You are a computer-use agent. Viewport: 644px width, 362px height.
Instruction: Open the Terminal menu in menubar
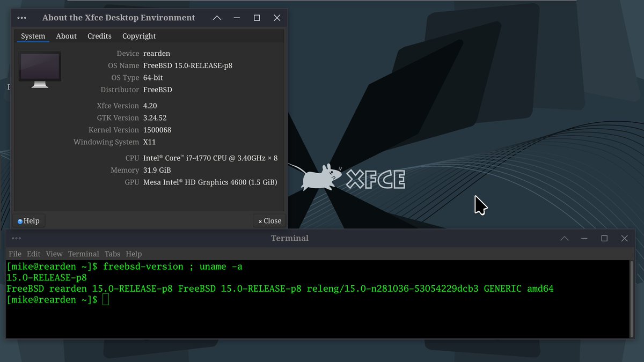[x=83, y=254]
